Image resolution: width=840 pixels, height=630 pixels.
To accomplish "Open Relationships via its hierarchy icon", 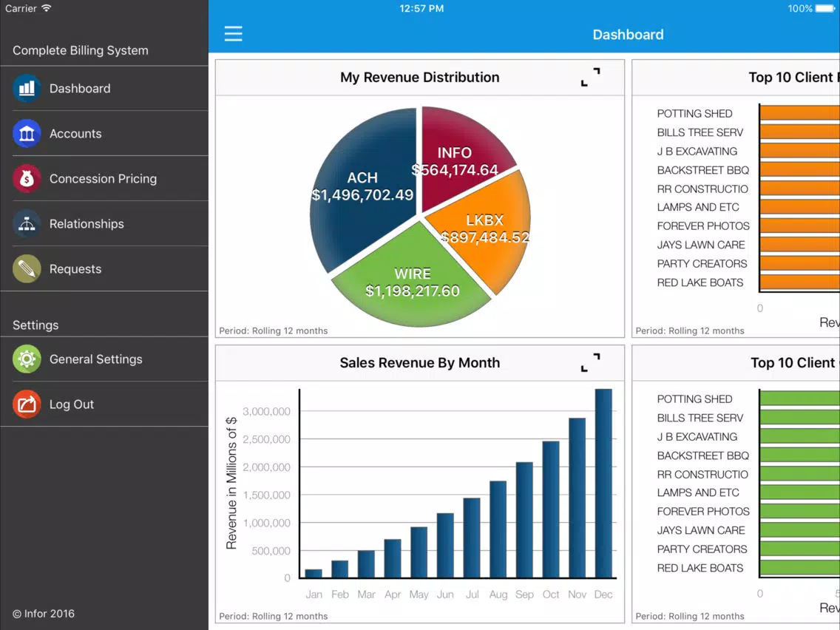I will 26,223.
